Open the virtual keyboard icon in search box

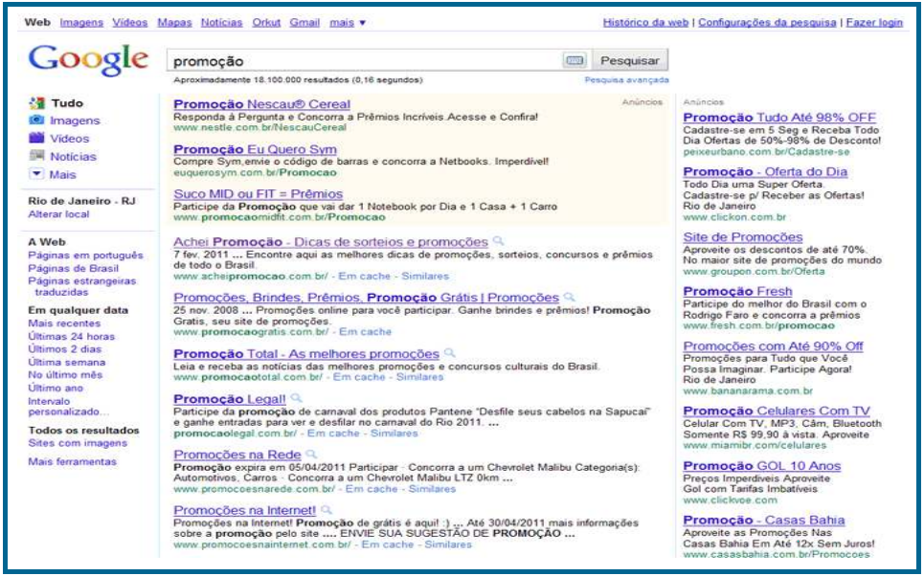click(575, 60)
